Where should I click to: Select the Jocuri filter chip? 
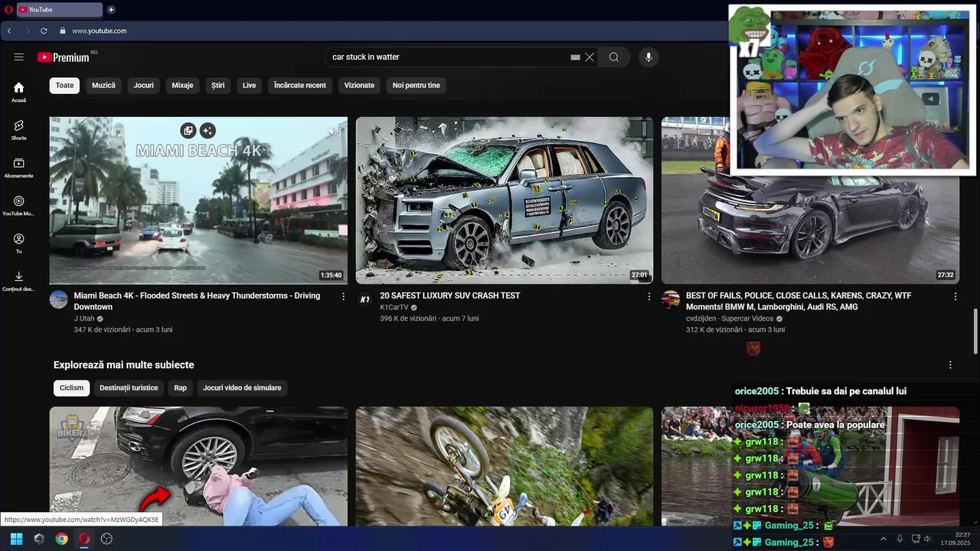(x=143, y=85)
